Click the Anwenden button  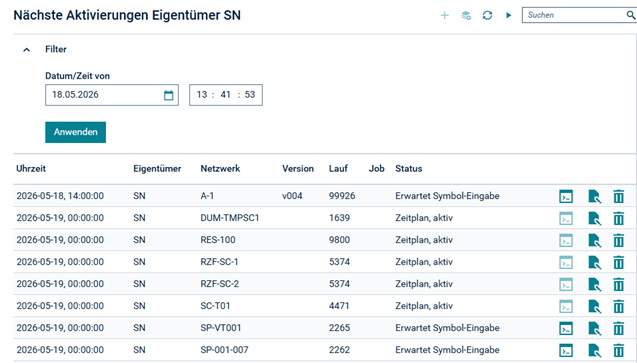tap(76, 132)
